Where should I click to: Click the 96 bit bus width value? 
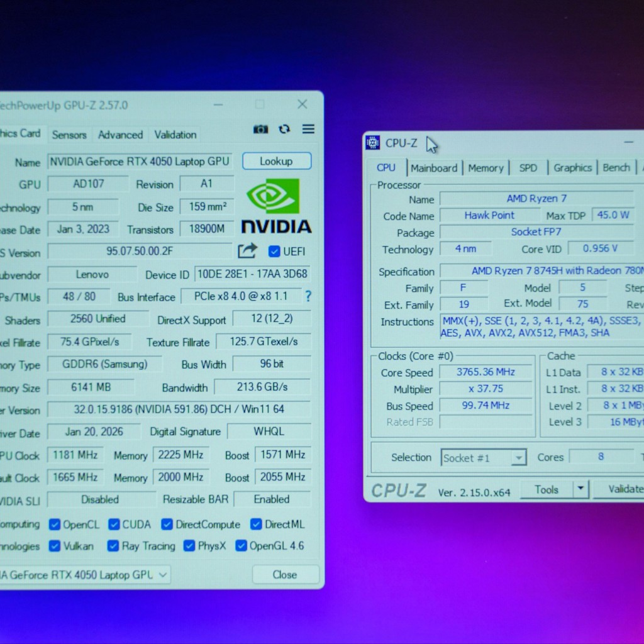272,364
